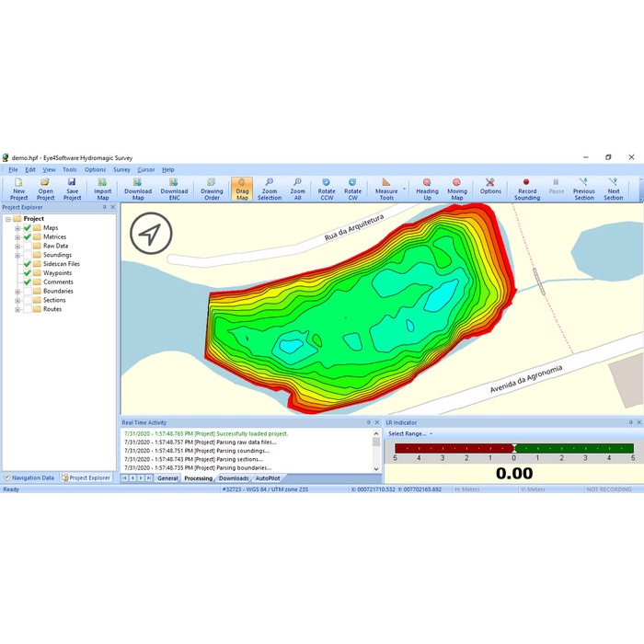Open the Cursor menu
Screen dimensions: 644x644
point(145,169)
